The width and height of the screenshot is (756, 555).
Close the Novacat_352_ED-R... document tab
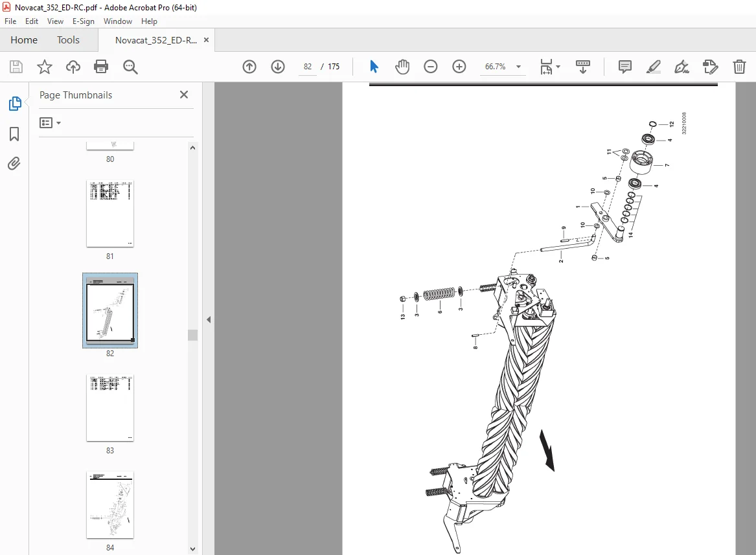[207, 40]
